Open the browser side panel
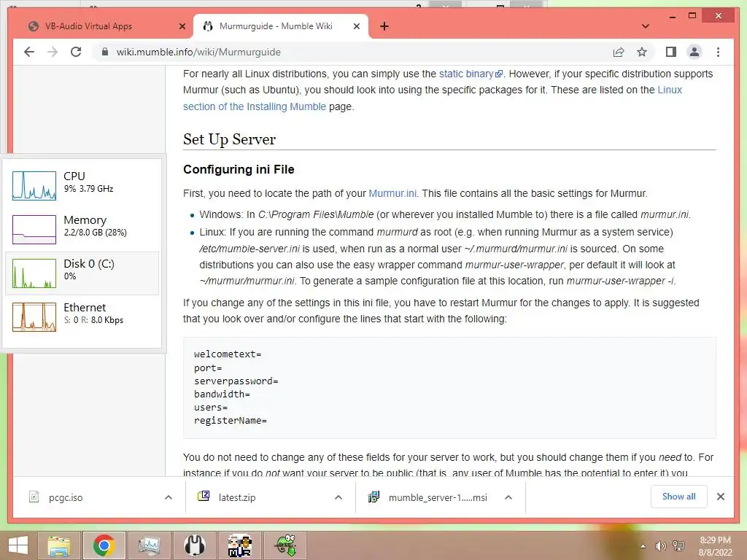 pyautogui.click(x=671, y=52)
